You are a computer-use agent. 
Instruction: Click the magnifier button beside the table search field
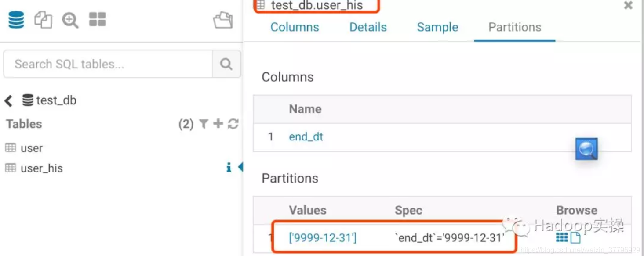tap(226, 64)
